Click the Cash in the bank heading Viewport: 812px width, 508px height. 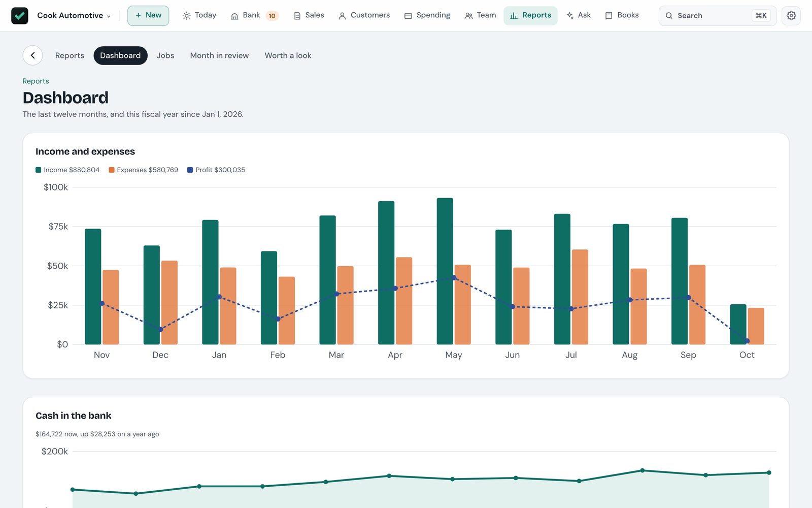(74, 416)
